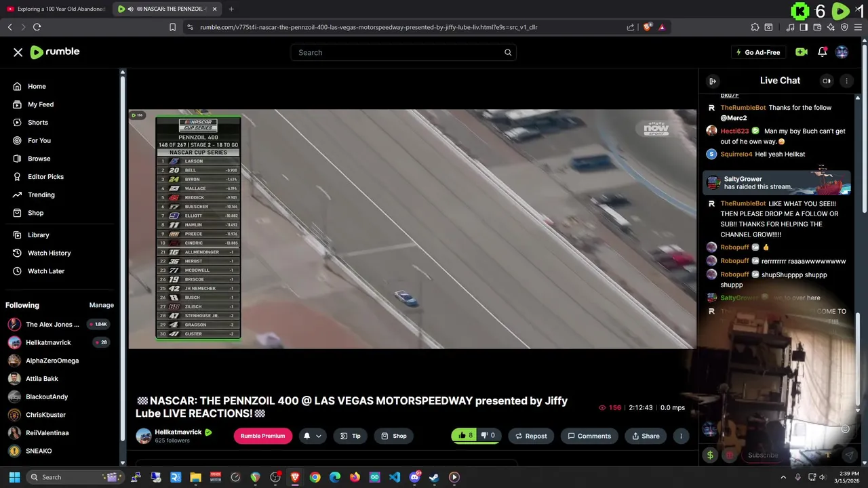Click the red gift icon in chat
The height and width of the screenshot is (488, 868).
730,455
